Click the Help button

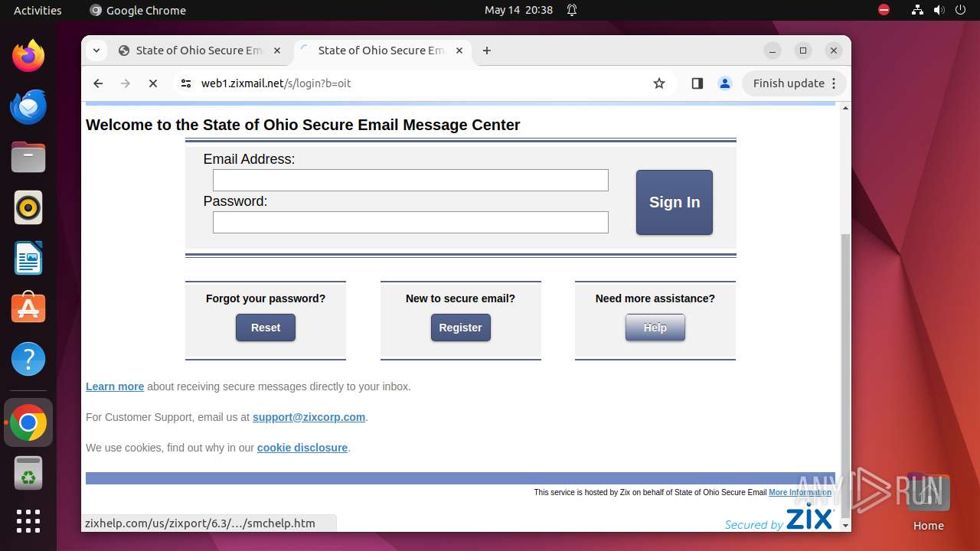(655, 328)
